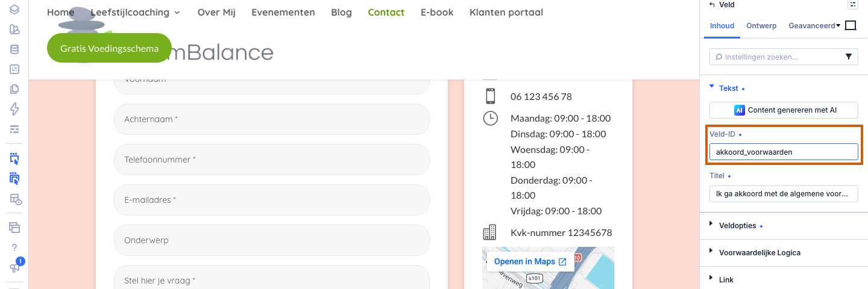Select the Contact menu item

tap(386, 12)
